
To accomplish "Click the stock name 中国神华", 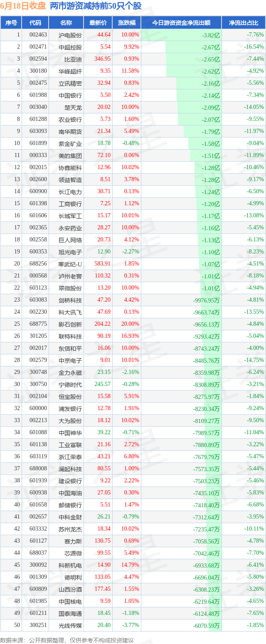I will [70, 433].
